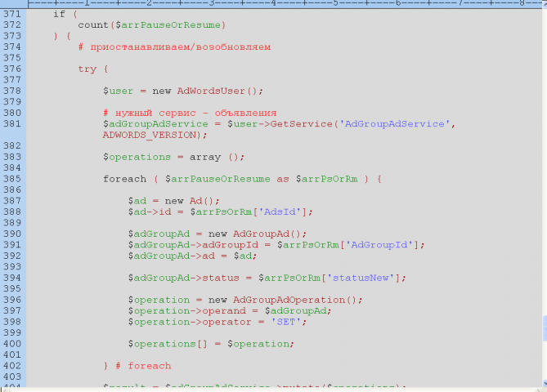Click the 'SET' string on line 398

coord(285,322)
